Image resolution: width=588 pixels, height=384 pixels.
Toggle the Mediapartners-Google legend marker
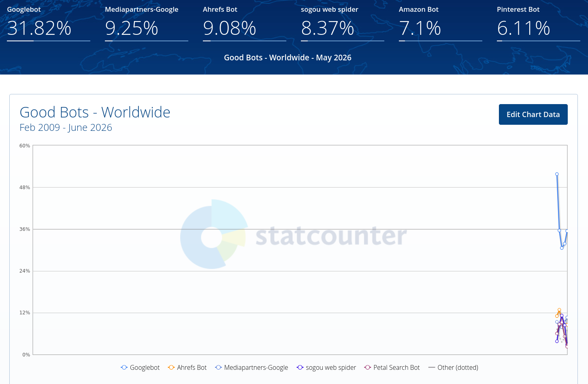point(219,367)
